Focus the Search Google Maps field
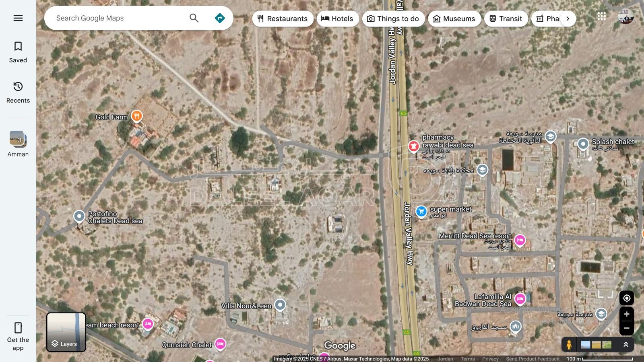The image size is (644, 362). [x=119, y=18]
